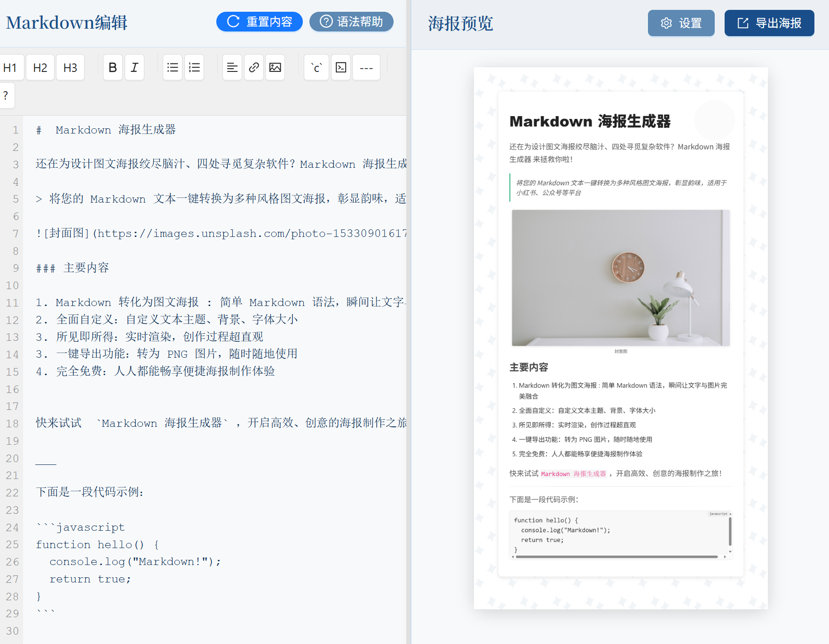The width and height of the screenshot is (829, 644).
Task: Insert H2 heading from toolbar
Action: (40, 68)
